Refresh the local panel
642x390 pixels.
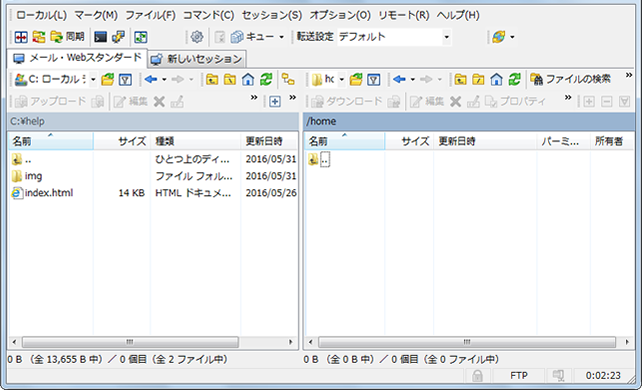point(266,79)
